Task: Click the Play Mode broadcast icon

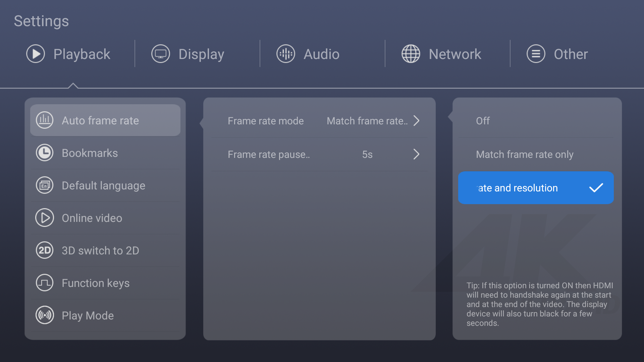Action: 45,315
